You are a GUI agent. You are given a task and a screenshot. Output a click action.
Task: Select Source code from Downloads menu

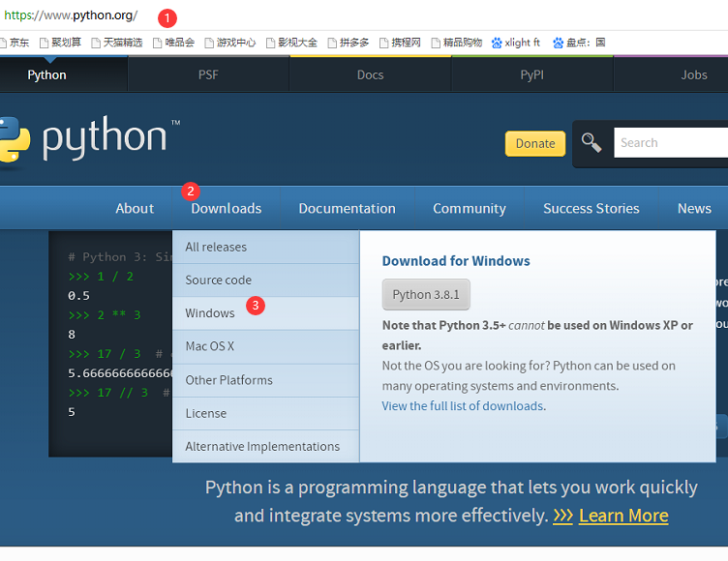pyautogui.click(x=265, y=280)
